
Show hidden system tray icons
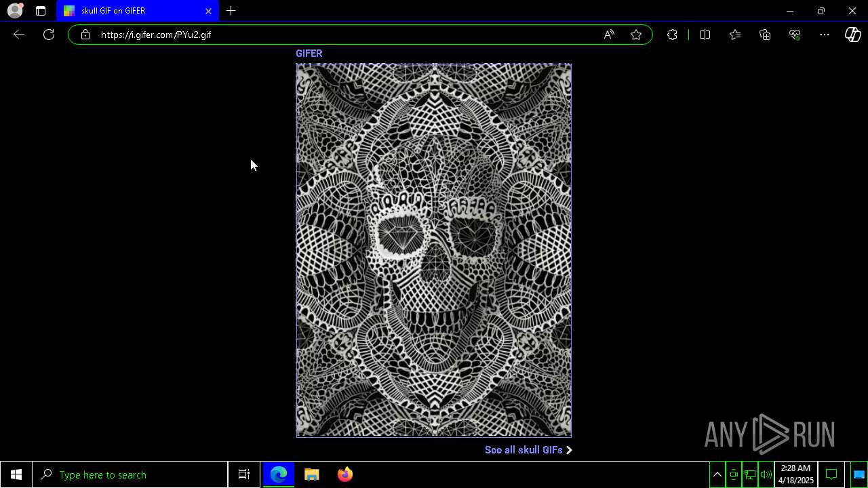pos(717,474)
